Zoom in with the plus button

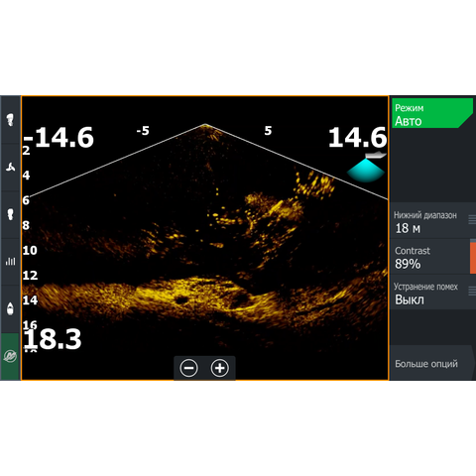coord(220,368)
